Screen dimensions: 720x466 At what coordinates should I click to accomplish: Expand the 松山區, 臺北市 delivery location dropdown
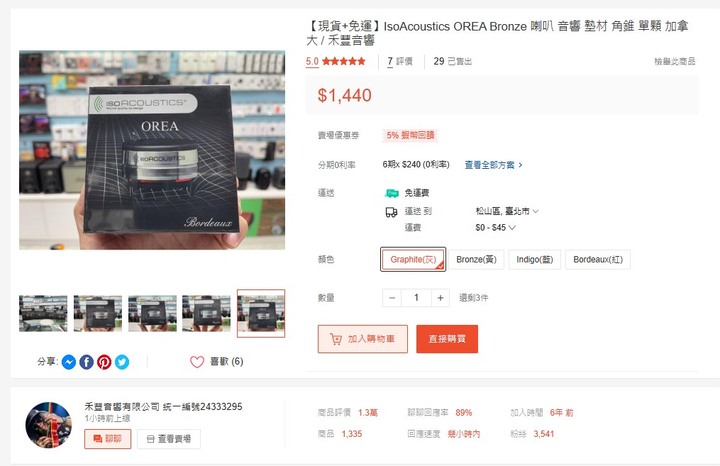507,211
